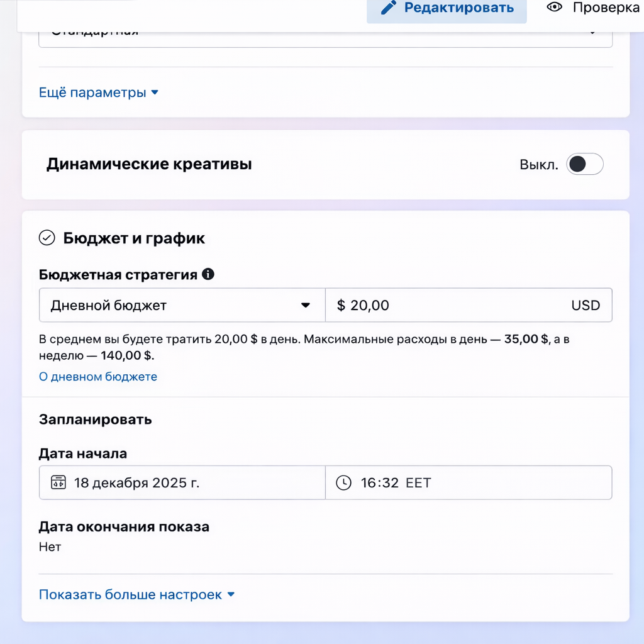
Task: Click checkmark icon beside Бюджет и график
Action: tap(47, 238)
